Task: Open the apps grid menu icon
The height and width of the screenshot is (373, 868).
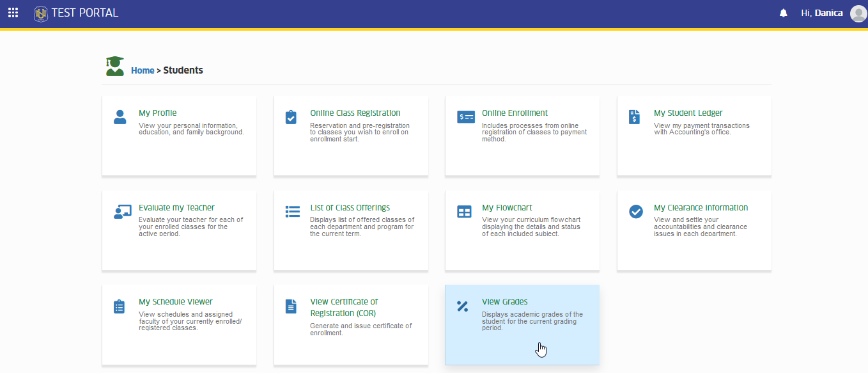Action: pyautogui.click(x=13, y=13)
